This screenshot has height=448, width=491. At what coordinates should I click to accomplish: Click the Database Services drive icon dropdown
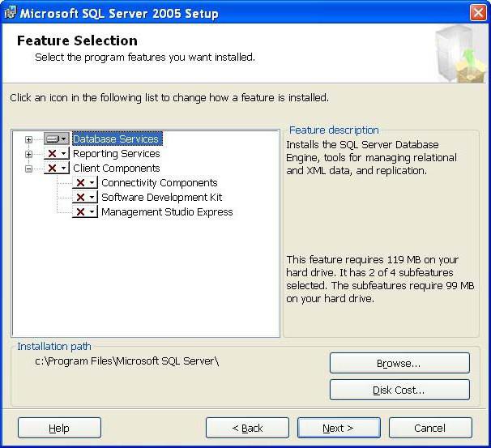click(x=57, y=139)
